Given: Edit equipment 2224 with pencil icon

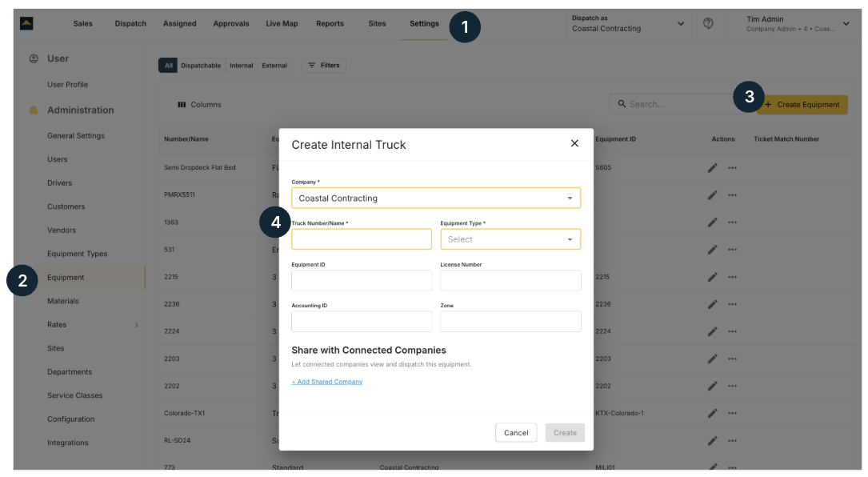Looking at the screenshot, I should [x=713, y=331].
